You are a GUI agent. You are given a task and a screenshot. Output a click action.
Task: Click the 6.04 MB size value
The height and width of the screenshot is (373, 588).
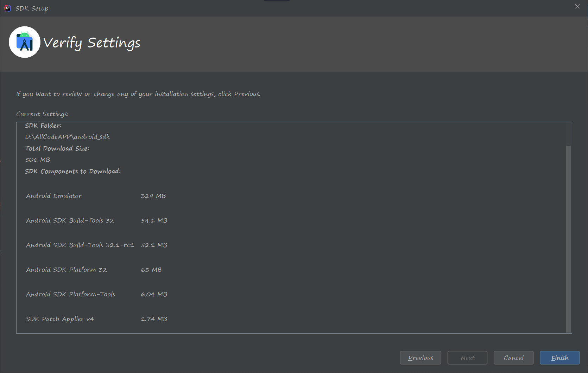154,294
